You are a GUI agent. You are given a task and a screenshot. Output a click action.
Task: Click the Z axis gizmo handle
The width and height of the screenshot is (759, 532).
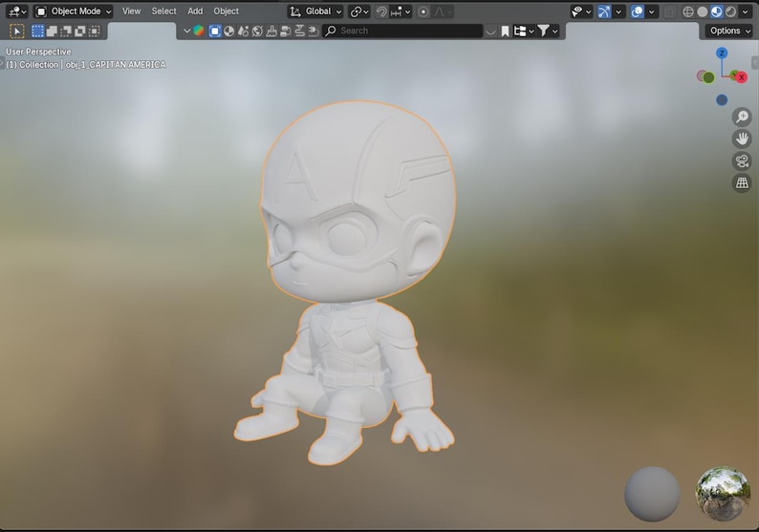click(722, 53)
